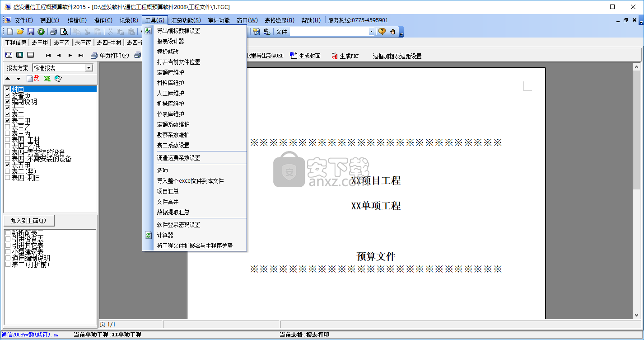This screenshot has height=340, width=644.
Task: Choose 调遣运费系数设置 menu entry
Action: click(178, 158)
